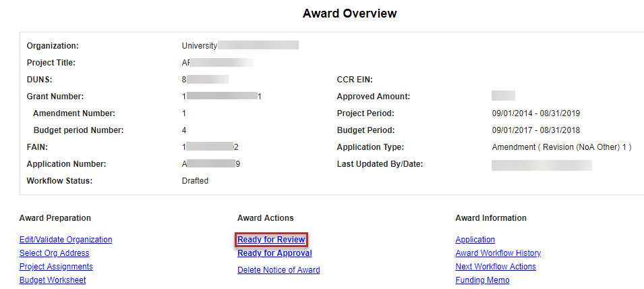Open Next Workflow Actions
This screenshot has width=644, height=289.
tap(496, 267)
